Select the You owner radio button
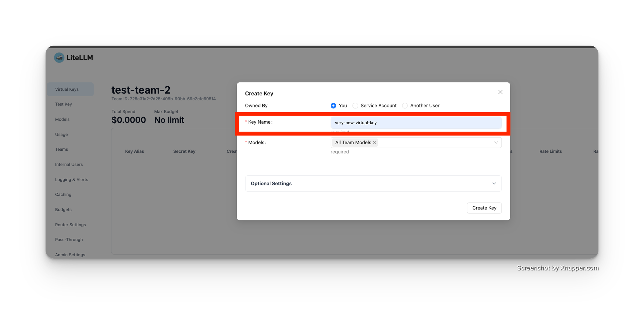644x317 pixels. [333, 106]
